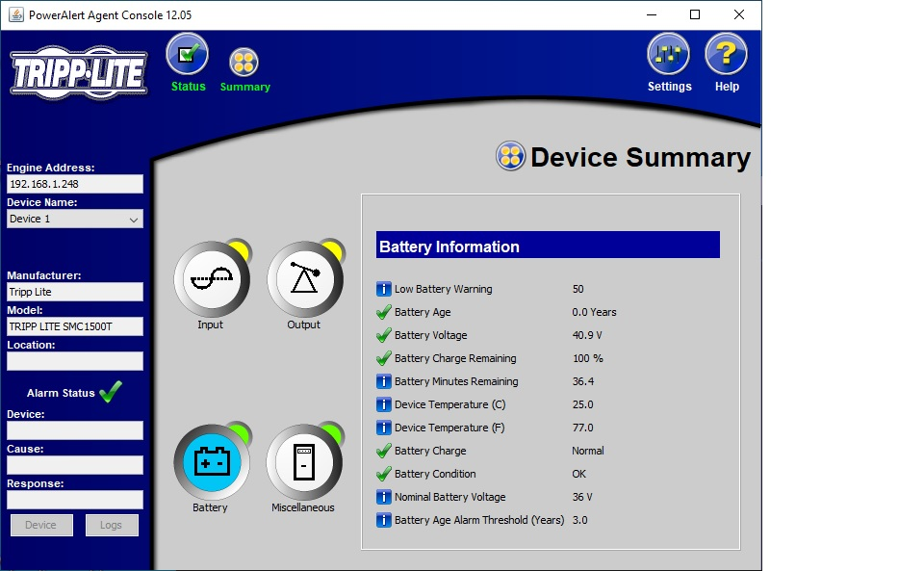Image resolution: width=924 pixels, height=571 pixels.
Task: Click the 36.4 minutes remaining value
Action: click(583, 382)
